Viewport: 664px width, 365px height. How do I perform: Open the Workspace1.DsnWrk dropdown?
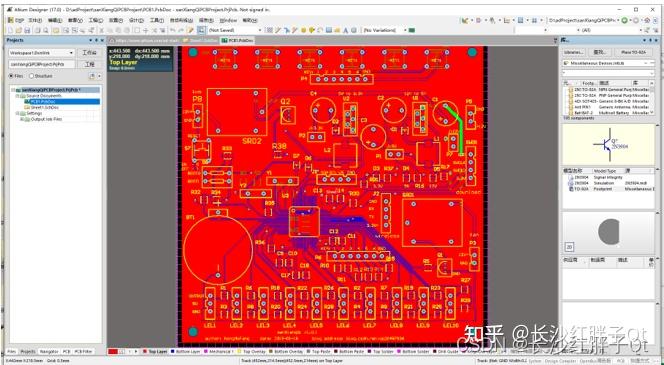71,53
